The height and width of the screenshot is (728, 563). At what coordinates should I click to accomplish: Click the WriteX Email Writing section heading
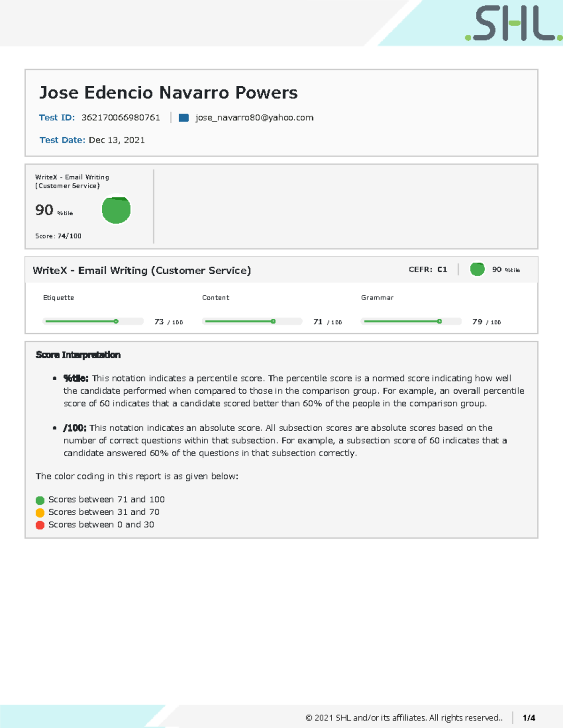pyautogui.click(x=142, y=270)
